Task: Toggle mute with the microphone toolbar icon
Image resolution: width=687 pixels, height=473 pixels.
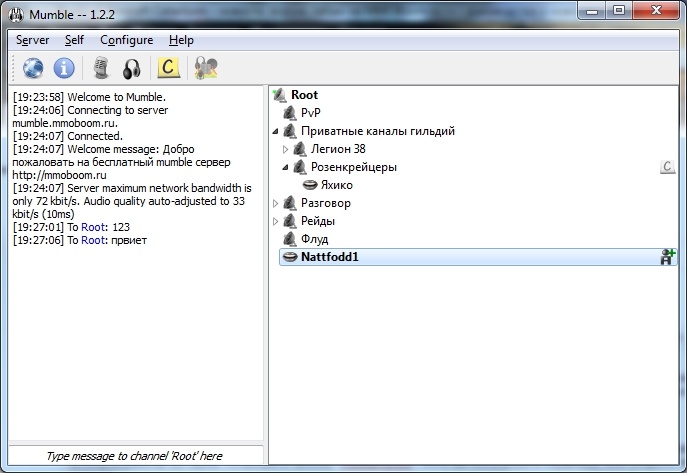Action: 101,68
